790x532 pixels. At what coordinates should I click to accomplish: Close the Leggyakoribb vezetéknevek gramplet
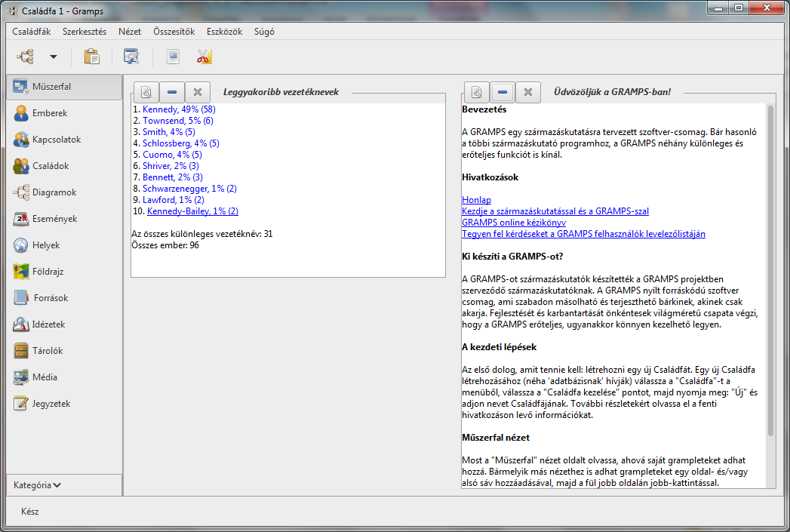click(x=198, y=92)
